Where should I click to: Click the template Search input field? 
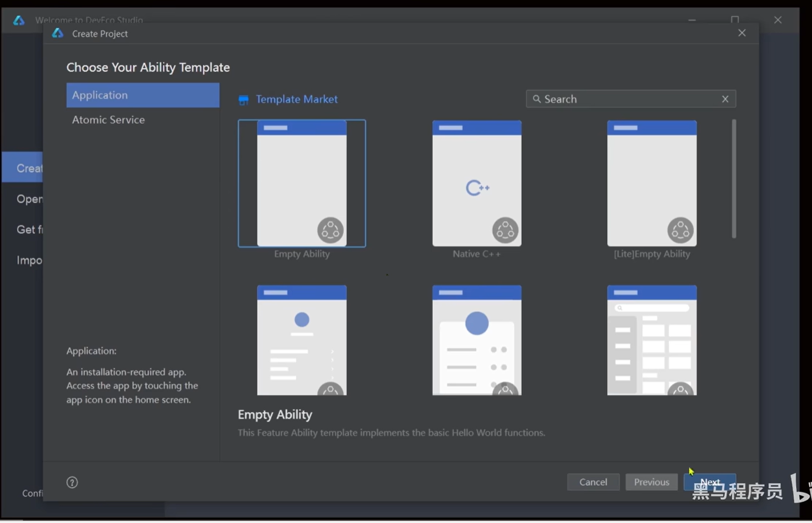[628, 99]
